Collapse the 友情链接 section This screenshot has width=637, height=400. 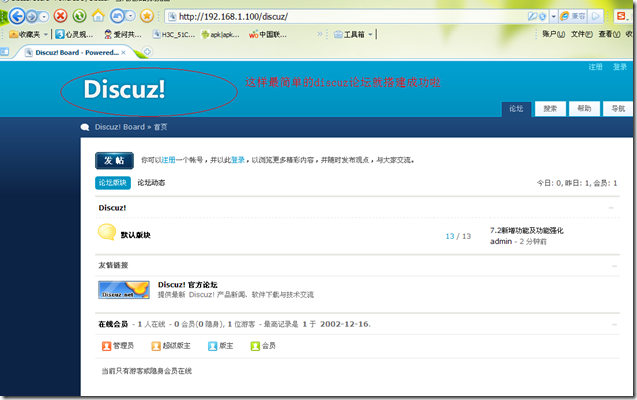(x=614, y=266)
